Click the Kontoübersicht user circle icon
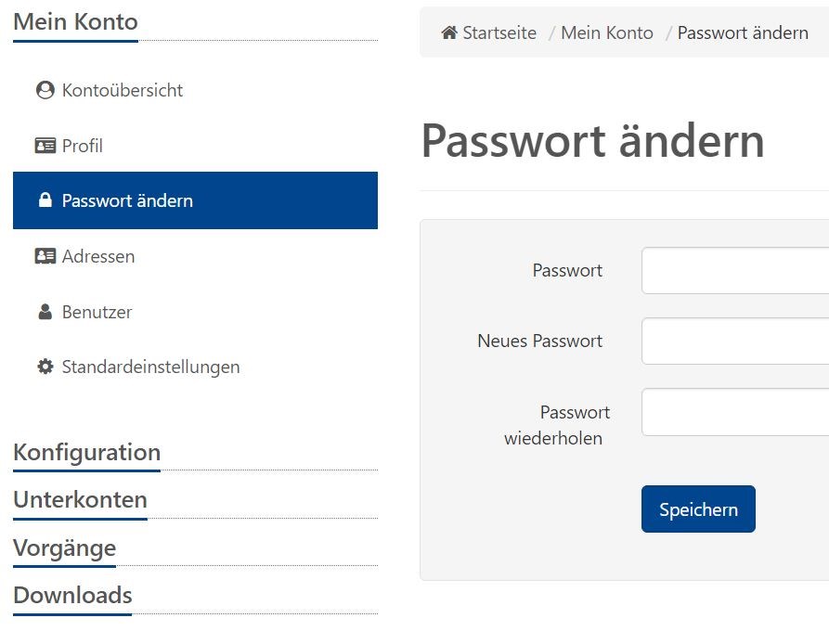Screen dimensions: 829x644 click(x=45, y=90)
